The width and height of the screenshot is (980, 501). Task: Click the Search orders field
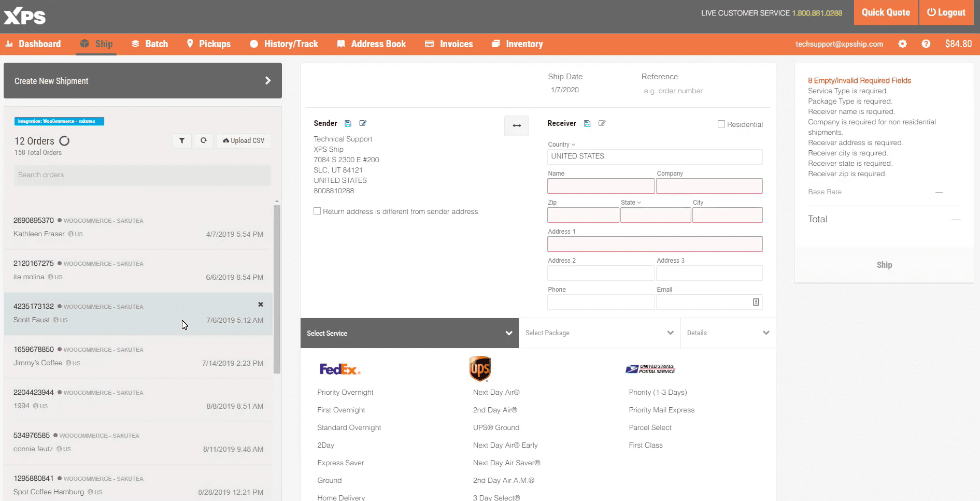coord(143,175)
